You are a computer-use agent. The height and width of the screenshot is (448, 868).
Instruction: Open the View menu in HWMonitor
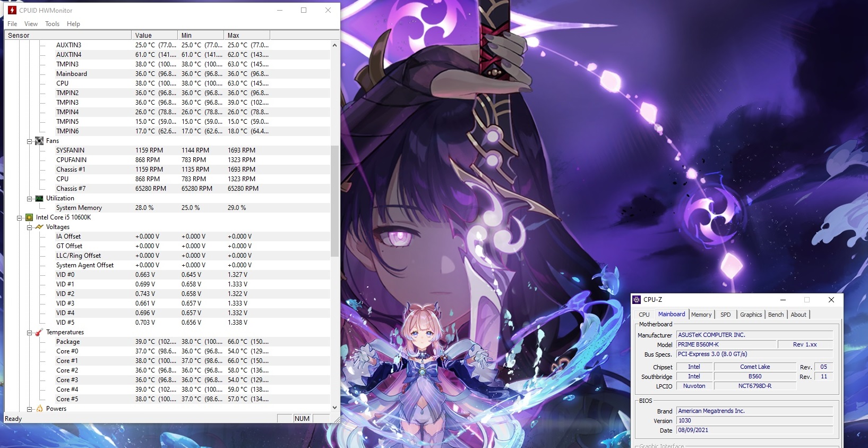[31, 24]
